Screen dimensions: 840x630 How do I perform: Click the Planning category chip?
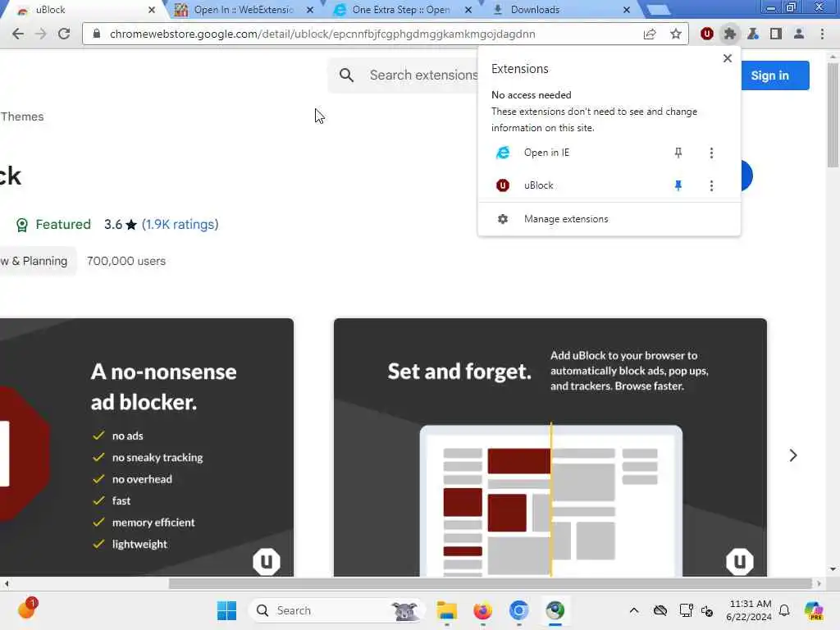(x=36, y=261)
